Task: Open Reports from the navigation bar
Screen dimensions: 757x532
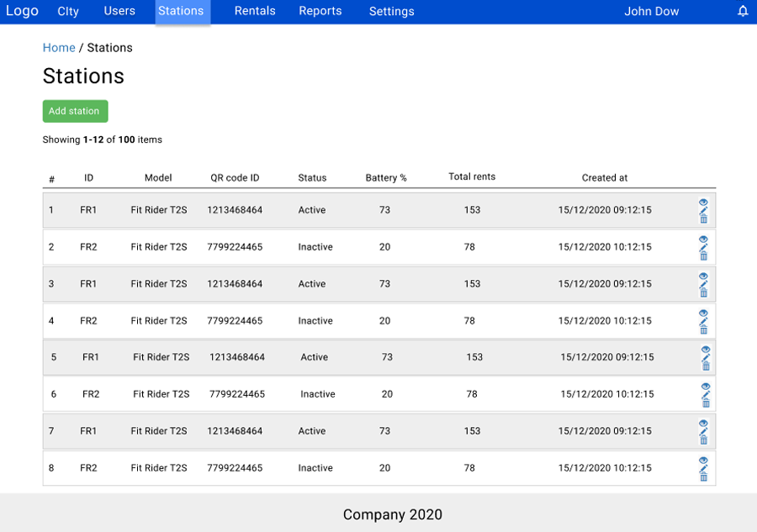Action: coord(320,11)
